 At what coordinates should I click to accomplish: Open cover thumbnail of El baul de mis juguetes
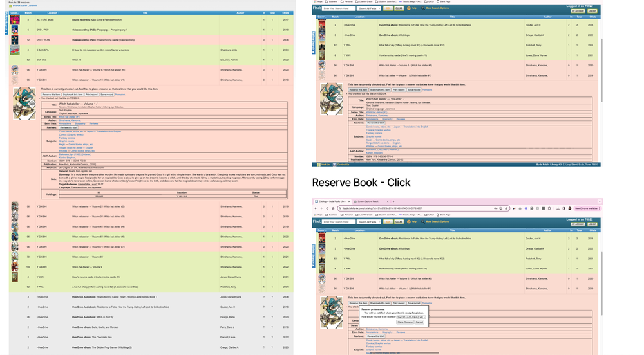point(15,50)
